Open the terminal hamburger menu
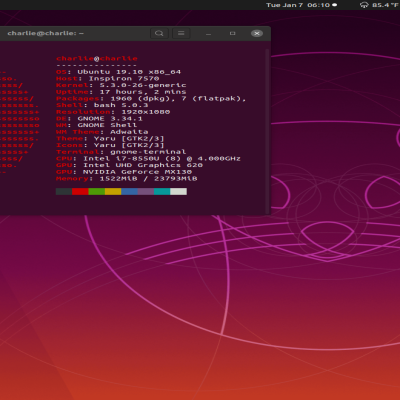 [x=181, y=33]
